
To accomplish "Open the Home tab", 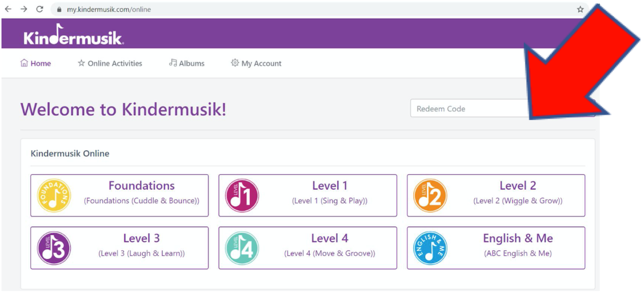I will pos(35,63).
